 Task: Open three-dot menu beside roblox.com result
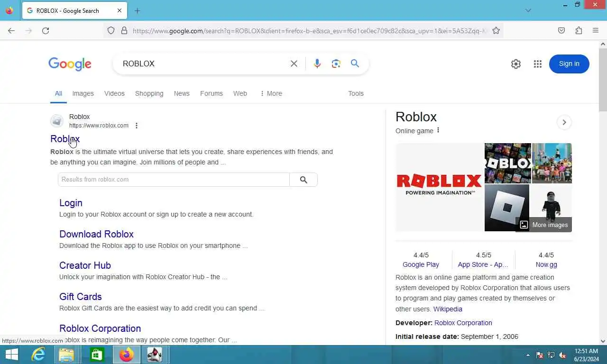(x=137, y=126)
